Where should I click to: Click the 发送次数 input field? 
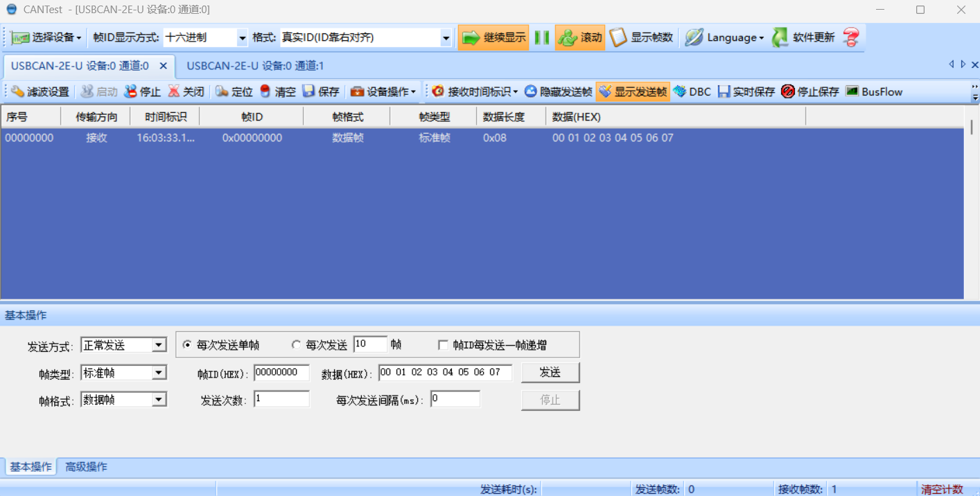281,399
